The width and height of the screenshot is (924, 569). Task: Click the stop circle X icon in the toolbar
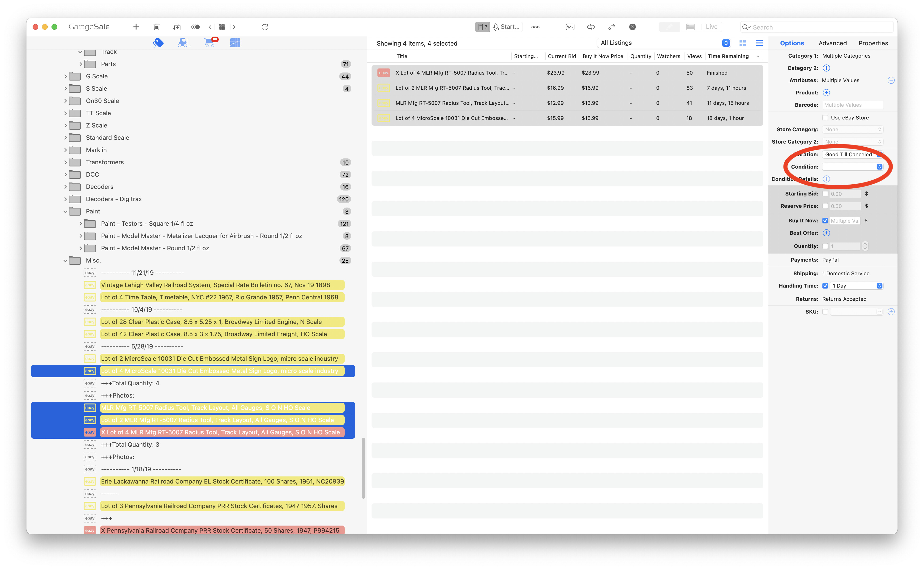click(x=632, y=27)
